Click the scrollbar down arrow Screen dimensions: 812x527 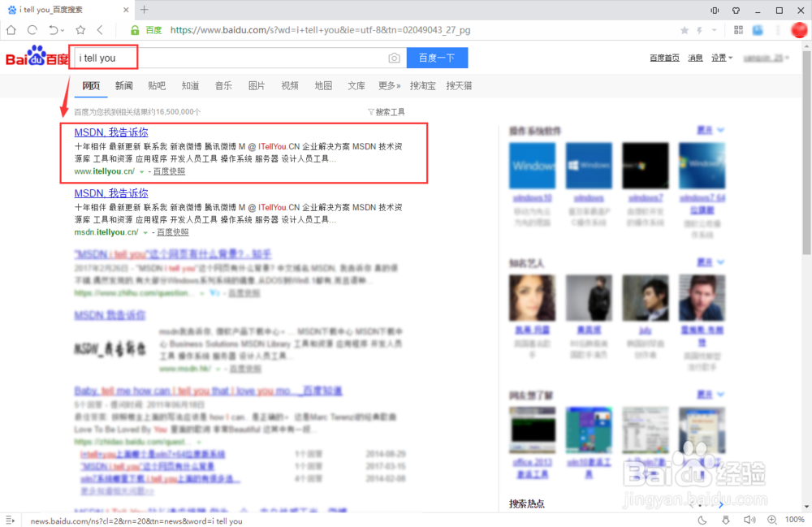click(x=807, y=508)
